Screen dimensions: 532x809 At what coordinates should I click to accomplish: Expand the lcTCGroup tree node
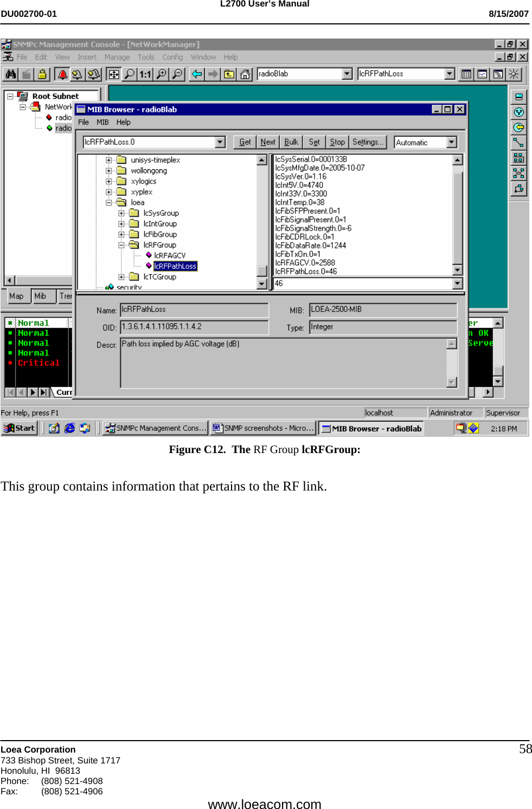point(120,277)
